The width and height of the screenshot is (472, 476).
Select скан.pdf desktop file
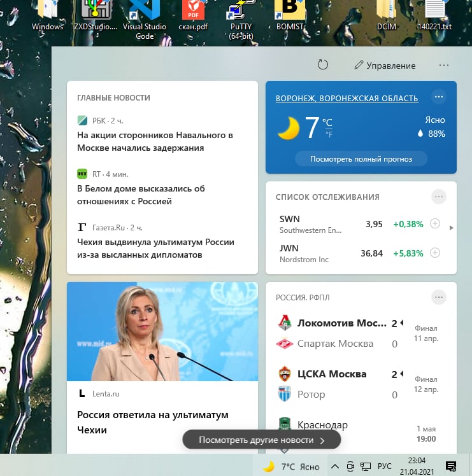(x=193, y=15)
